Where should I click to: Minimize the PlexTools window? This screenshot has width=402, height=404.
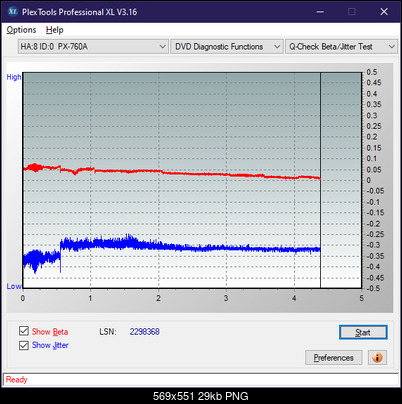(320, 12)
